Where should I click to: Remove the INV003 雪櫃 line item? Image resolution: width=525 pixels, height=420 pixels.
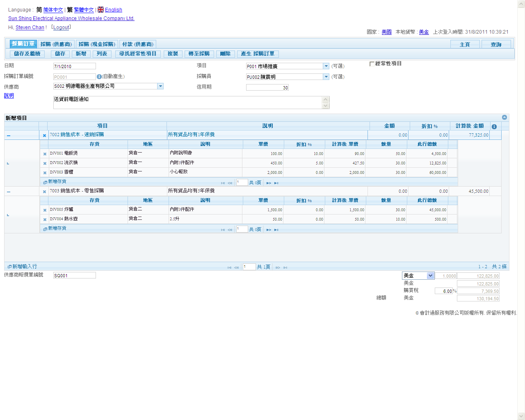45,173
